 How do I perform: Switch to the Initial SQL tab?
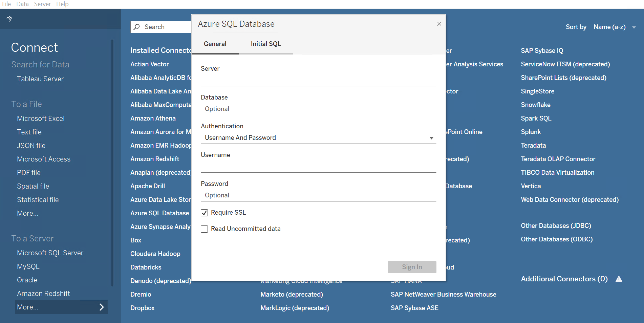pos(266,44)
